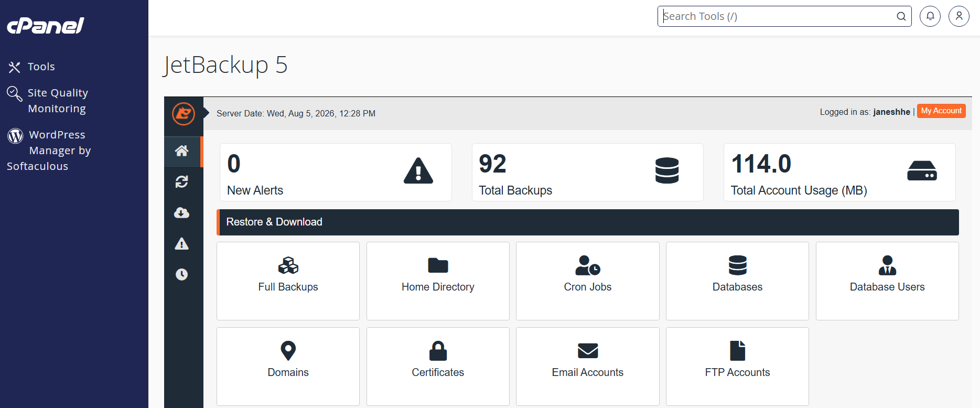Click the Databases stack icon

tap(738, 265)
